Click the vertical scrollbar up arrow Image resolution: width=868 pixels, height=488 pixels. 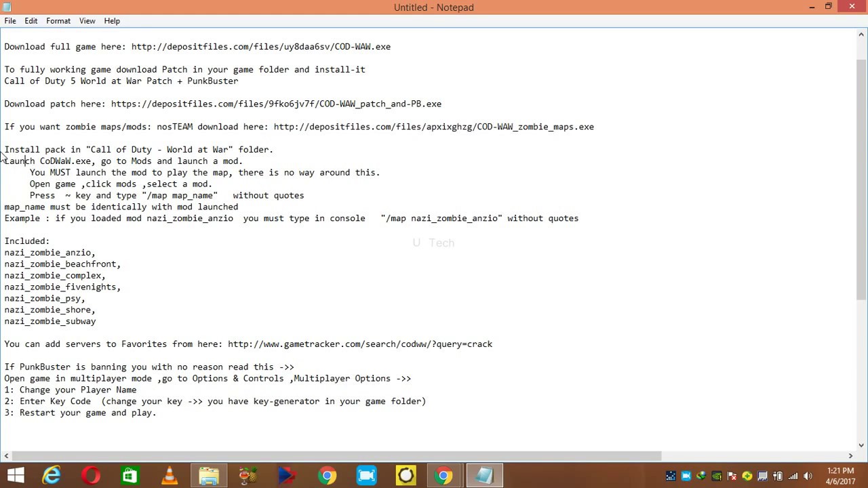[862, 35]
